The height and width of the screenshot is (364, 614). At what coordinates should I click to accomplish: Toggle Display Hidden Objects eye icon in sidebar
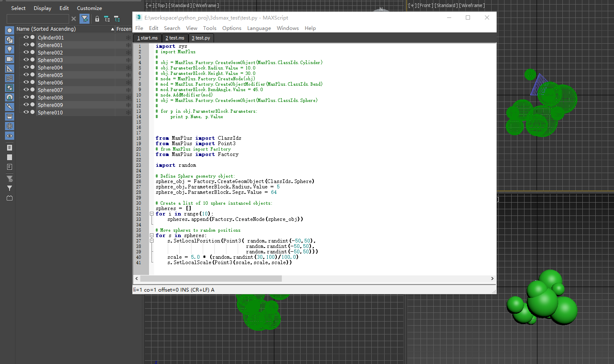(x=10, y=136)
